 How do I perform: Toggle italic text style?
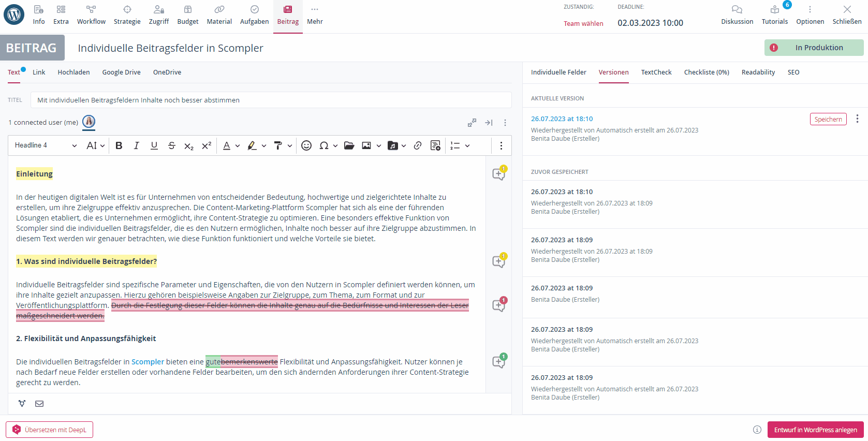pos(137,145)
